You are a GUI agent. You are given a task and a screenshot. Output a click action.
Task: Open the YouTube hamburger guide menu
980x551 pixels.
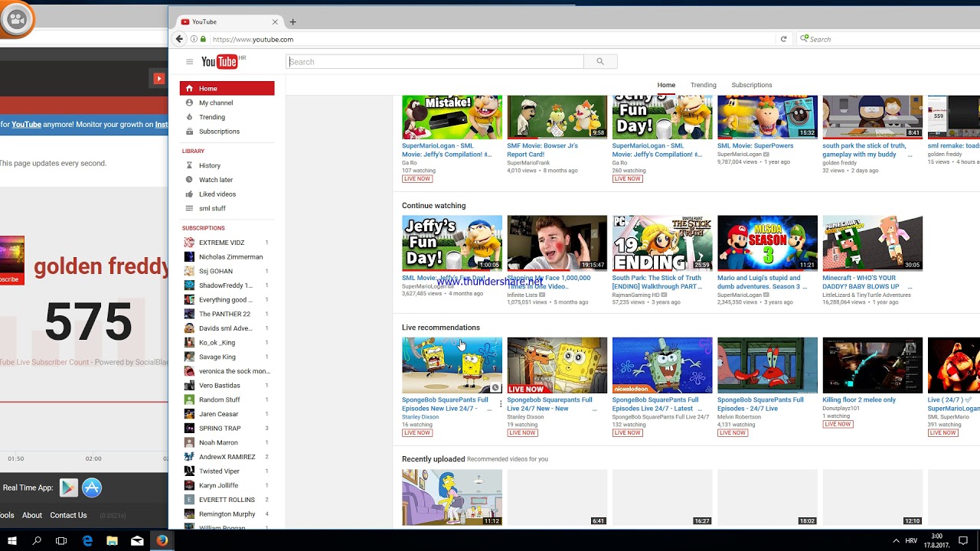pos(189,62)
